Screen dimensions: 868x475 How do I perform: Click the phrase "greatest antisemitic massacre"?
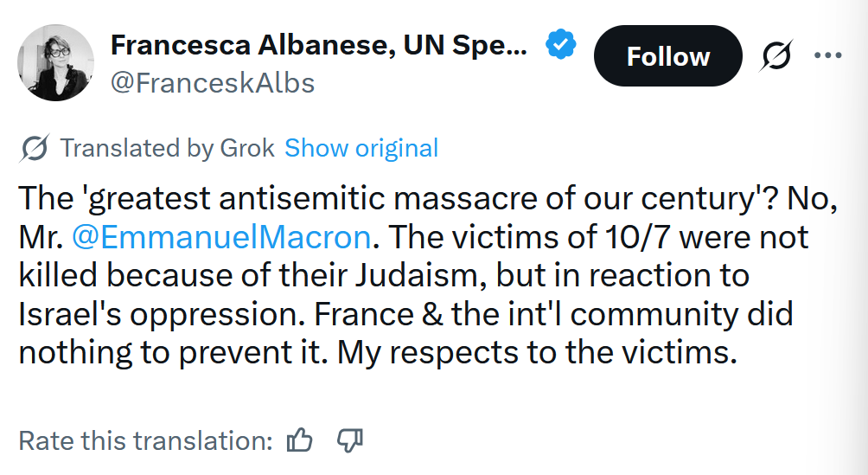click(299, 198)
